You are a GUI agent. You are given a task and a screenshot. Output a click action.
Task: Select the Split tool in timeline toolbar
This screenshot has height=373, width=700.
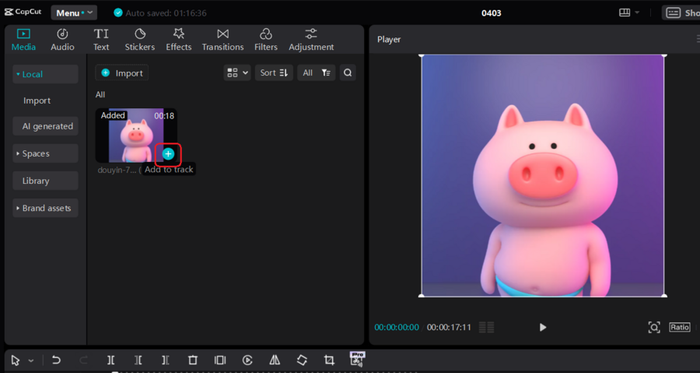(x=111, y=360)
